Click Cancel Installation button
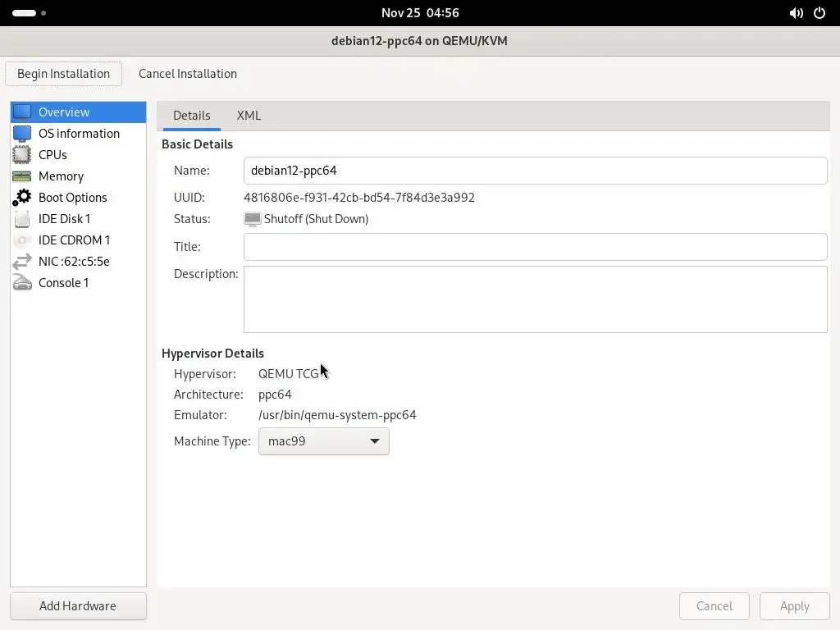This screenshot has height=630, width=840. [x=188, y=74]
